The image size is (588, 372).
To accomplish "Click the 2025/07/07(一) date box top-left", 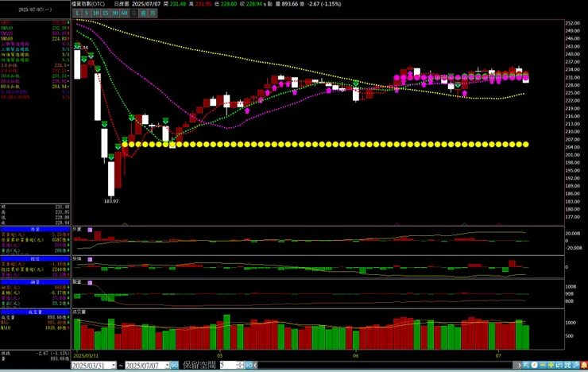I will click(x=35, y=10).
